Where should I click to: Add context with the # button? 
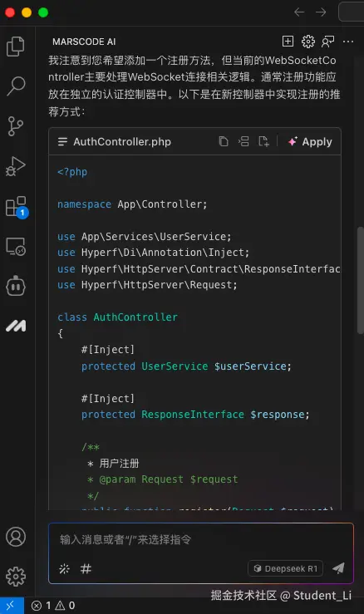point(86,568)
